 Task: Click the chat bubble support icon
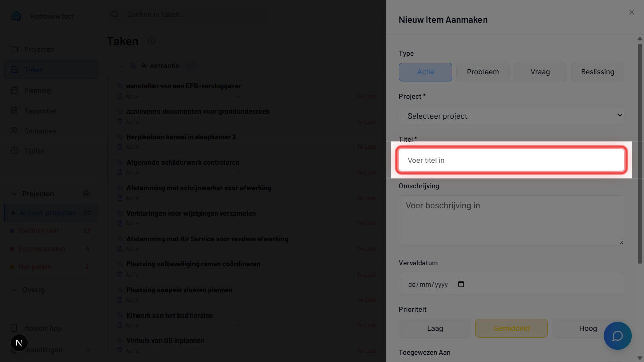(x=617, y=336)
